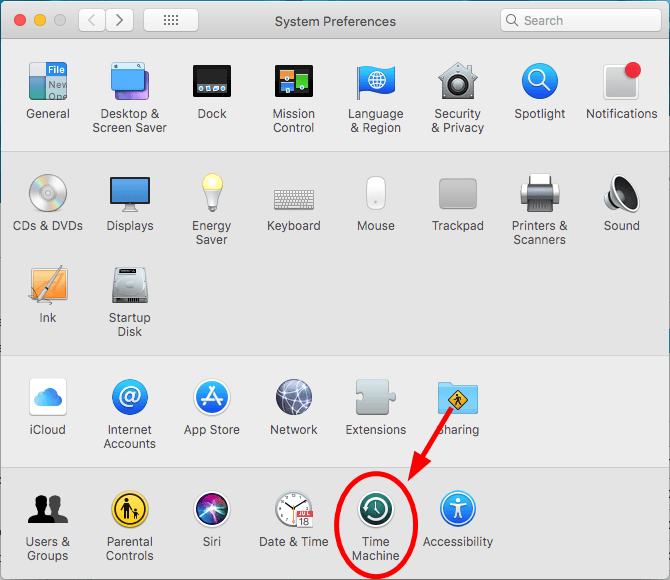Minimize the System Preferences window
Viewport: 670px width, 580px height.
point(40,20)
